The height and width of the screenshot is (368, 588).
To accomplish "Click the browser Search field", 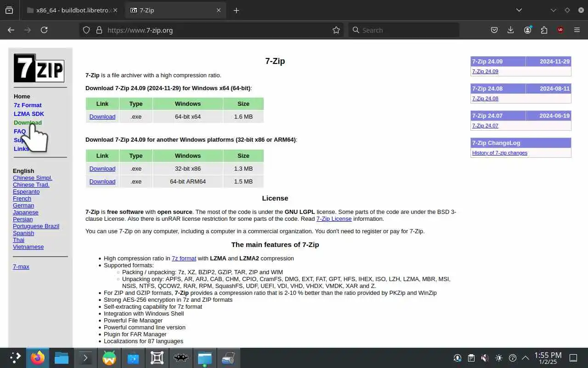I will pyautogui.click(x=404, y=30).
